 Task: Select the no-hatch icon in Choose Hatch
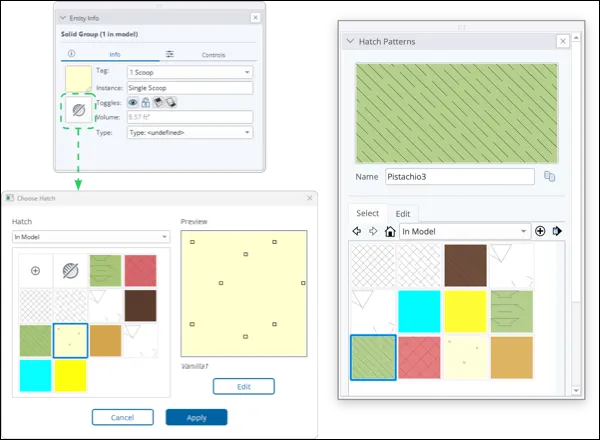tap(70, 271)
